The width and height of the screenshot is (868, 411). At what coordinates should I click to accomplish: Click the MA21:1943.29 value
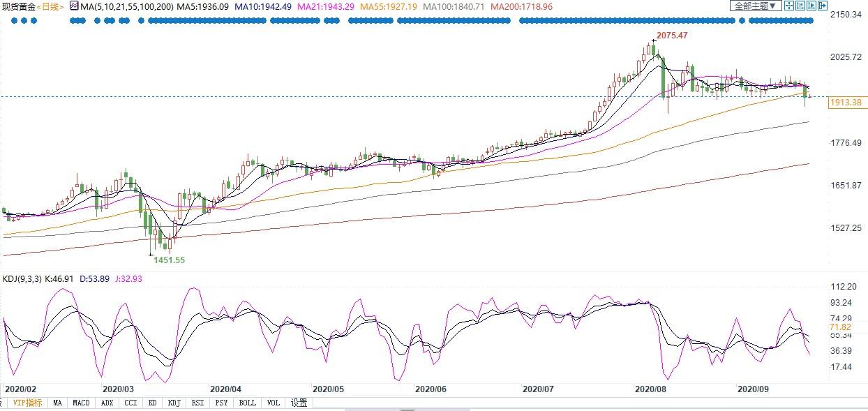pyautogui.click(x=325, y=6)
